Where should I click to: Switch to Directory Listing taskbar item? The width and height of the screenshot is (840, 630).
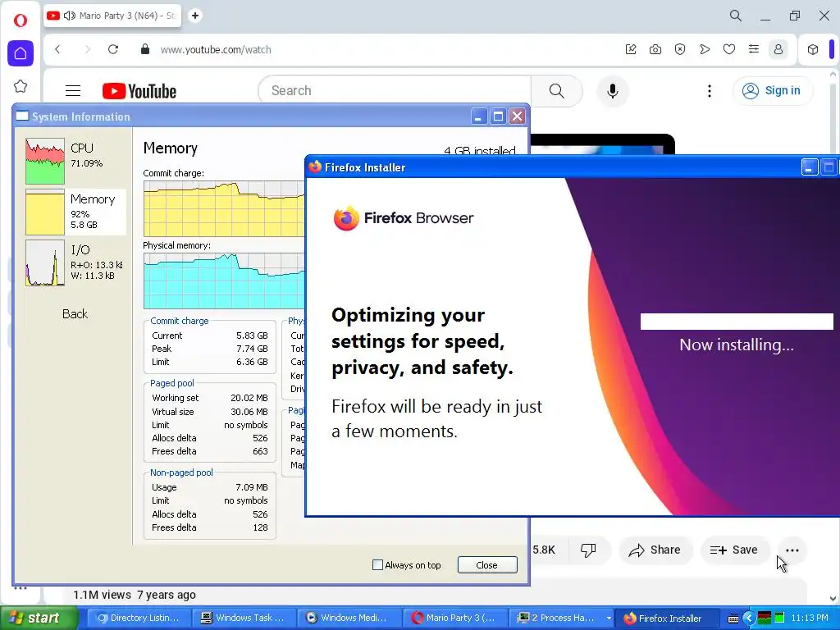138,618
